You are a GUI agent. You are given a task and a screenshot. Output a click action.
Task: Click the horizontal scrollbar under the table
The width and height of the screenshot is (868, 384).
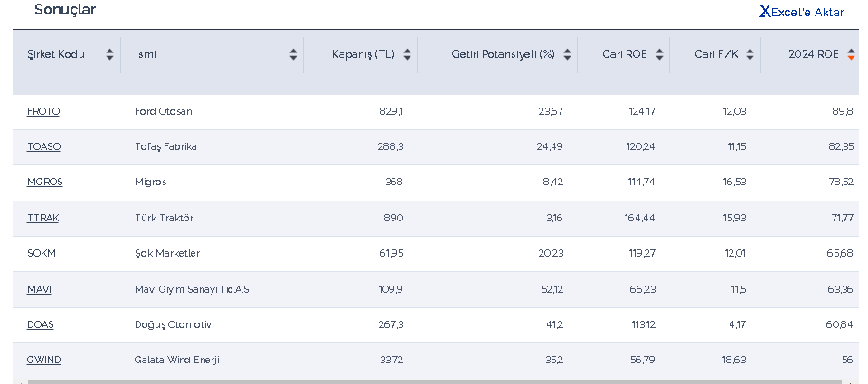[434, 381]
